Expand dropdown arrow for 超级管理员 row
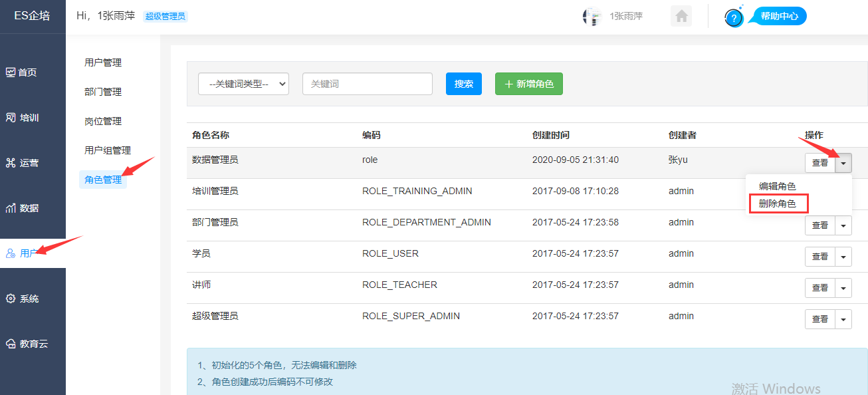 pos(843,319)
